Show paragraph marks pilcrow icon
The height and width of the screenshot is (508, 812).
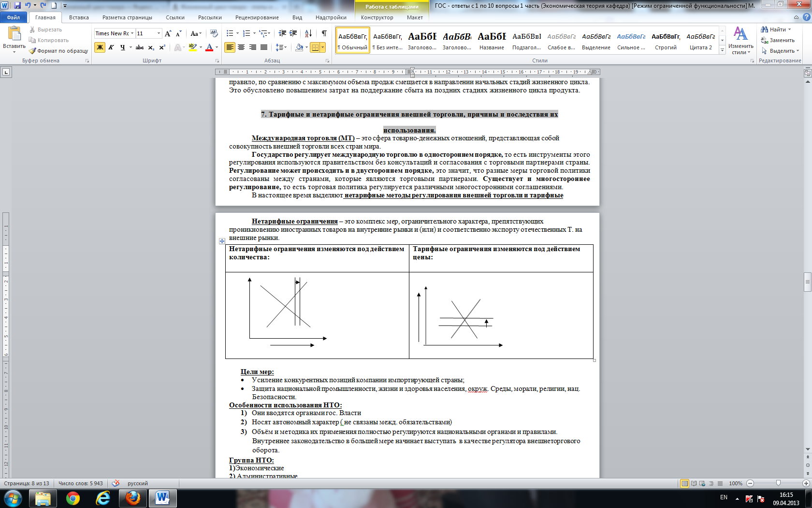pos(324,33)
